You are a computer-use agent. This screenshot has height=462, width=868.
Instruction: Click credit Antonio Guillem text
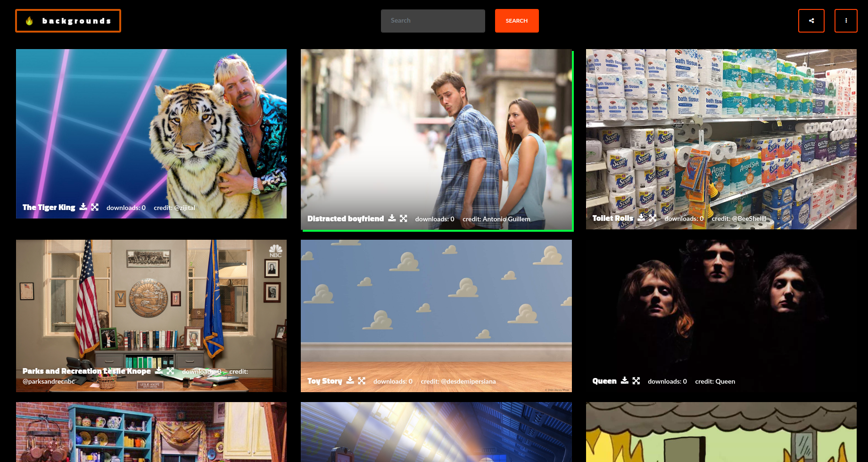click(496, 219)
